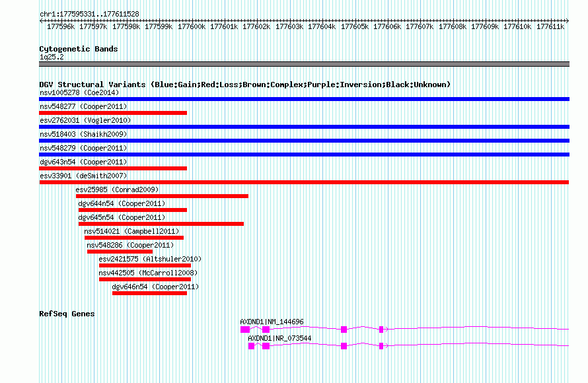588x383 pixels.
Task: Select the red nsv548286 loss bar
Action: tap(120, 252)
